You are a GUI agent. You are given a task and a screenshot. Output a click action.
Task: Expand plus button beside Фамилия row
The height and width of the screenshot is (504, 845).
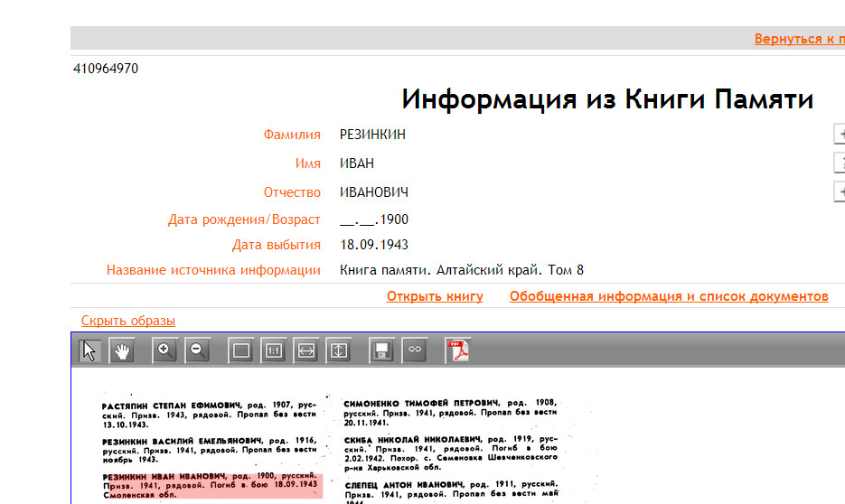(x=840, y=135)
